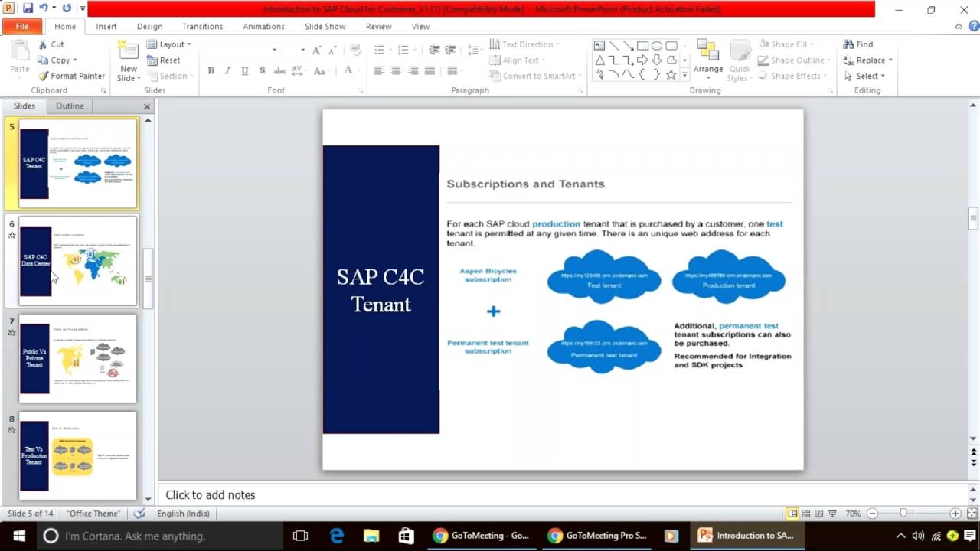
Task: Select slide 7 Public Vs Private Tenant thumbnail
Action: coord(78,358)
